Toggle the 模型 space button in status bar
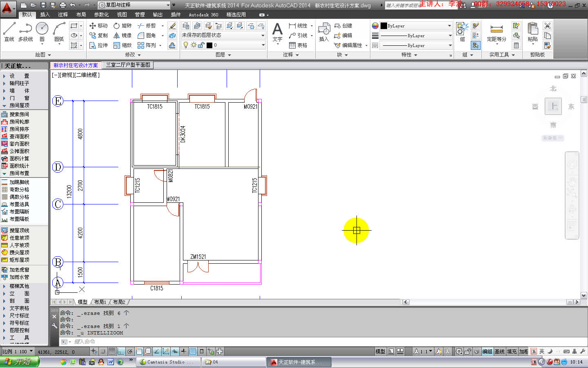Screen dimensions: 588x368 pyautogui.click(x=380, y=351)
